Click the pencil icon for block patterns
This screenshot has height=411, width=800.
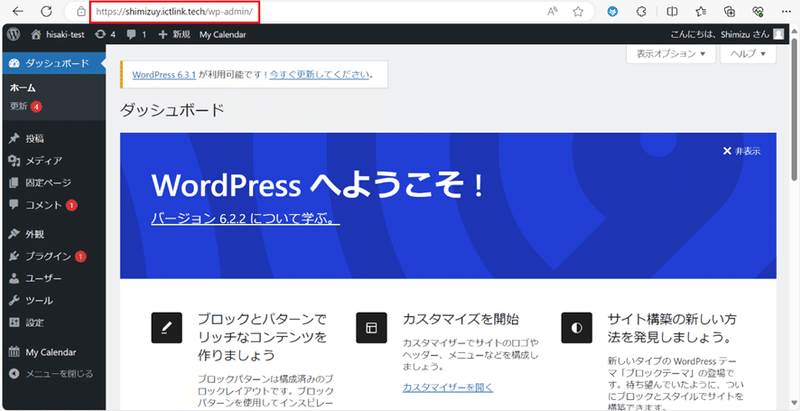pyautogui.click(x=166, y=327)
